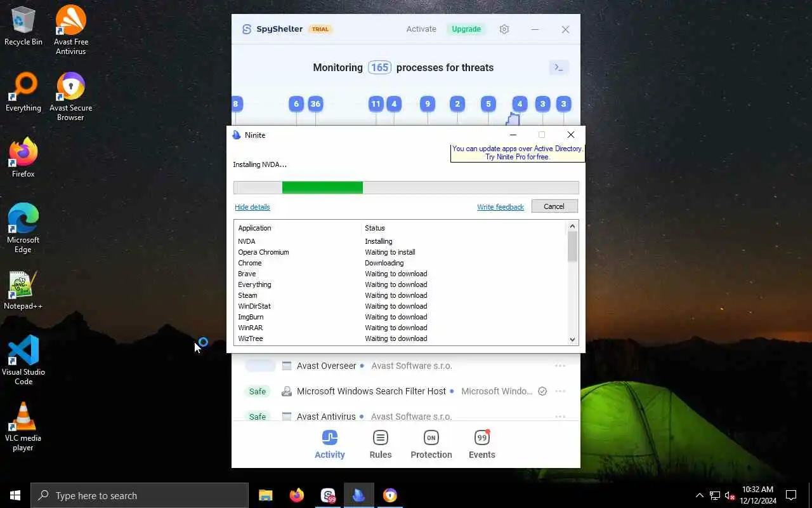Click the muted volume tray icon
Viewport: 812px width, 508px height.
tap(730, 495)
